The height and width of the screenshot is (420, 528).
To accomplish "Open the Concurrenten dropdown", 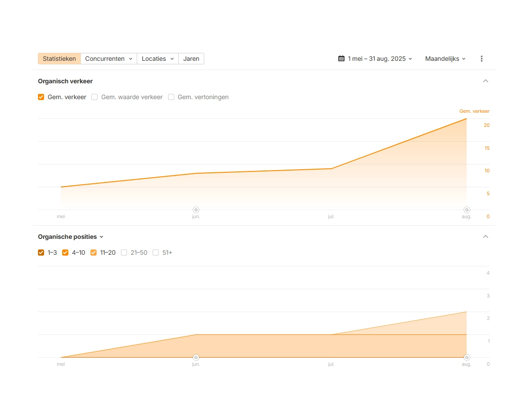I will click(109, 59).
